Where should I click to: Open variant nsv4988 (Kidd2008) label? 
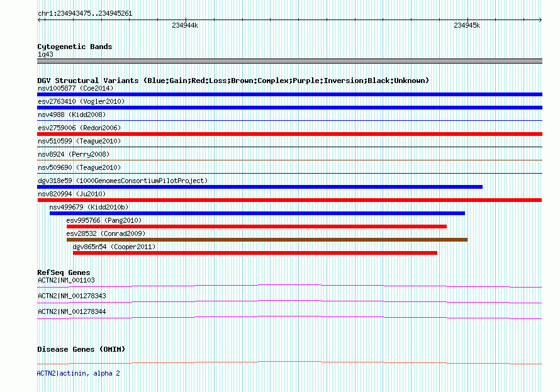point(72,115)
